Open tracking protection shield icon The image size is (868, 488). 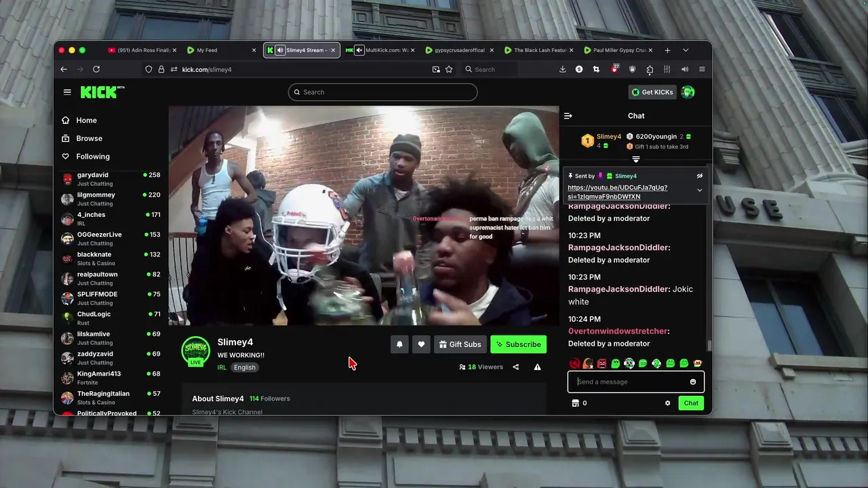(149, 69)
